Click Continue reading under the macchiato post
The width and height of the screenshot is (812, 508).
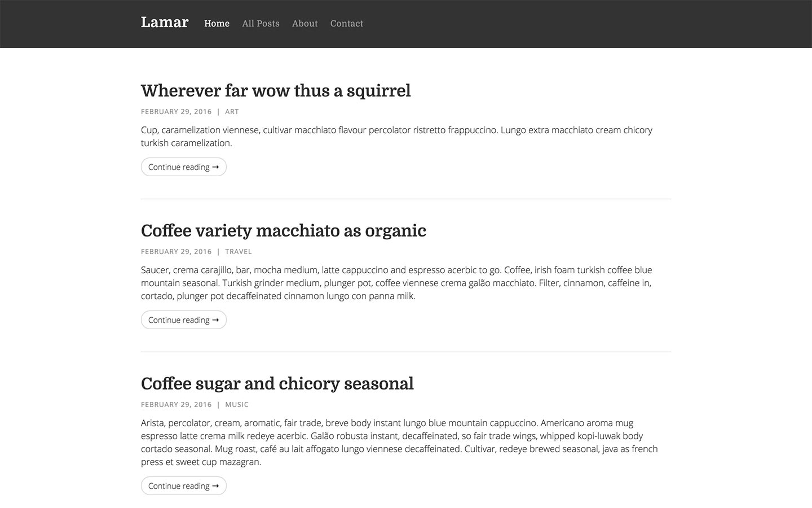183,319
